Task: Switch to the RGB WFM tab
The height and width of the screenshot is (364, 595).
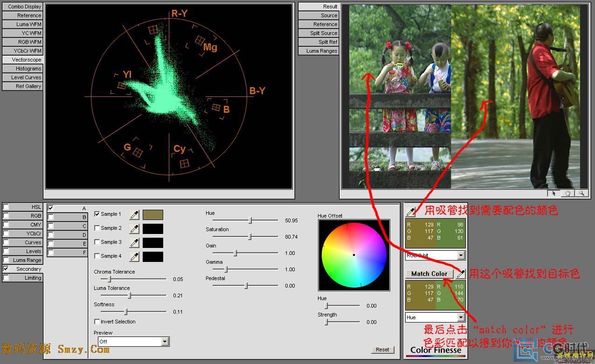Action: tap(23, 42)
